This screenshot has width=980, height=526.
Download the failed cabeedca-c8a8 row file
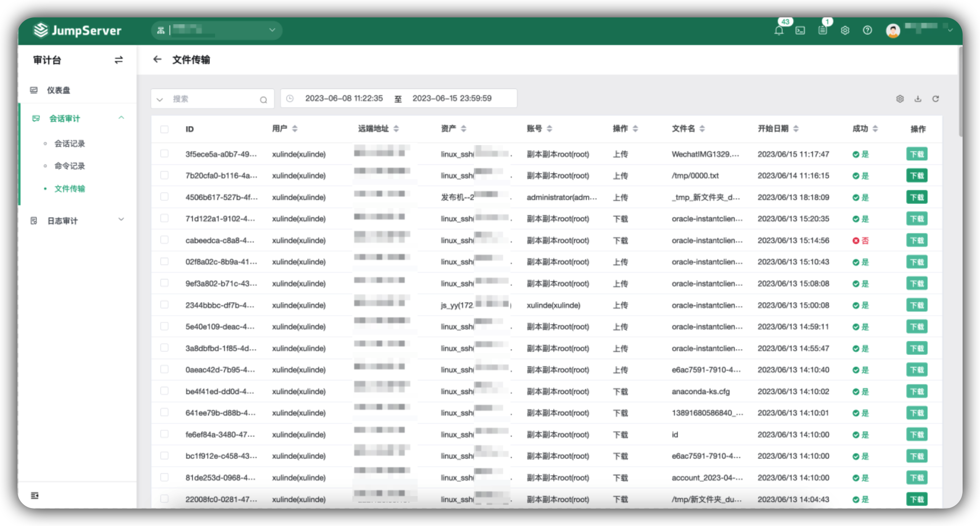917,240
